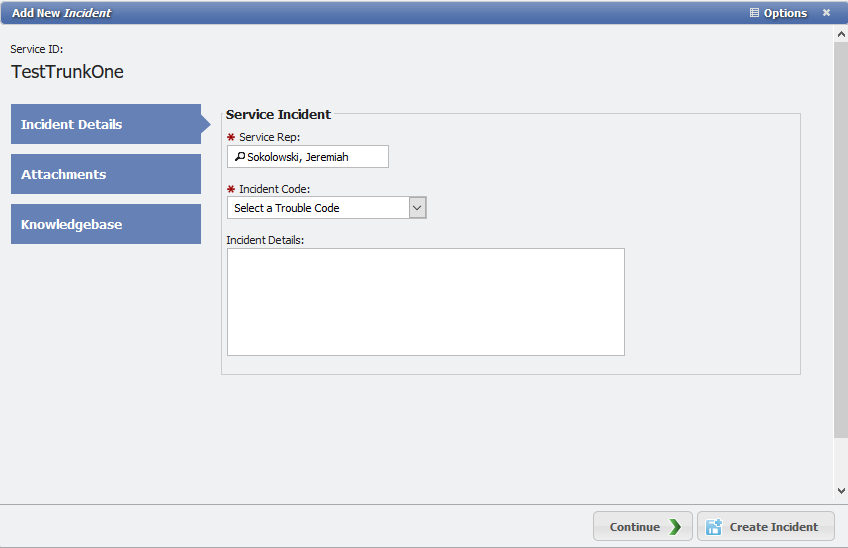Click the scrollbar up arrow
This screenshot has height=548, width=848.
[x=841, y=34]
